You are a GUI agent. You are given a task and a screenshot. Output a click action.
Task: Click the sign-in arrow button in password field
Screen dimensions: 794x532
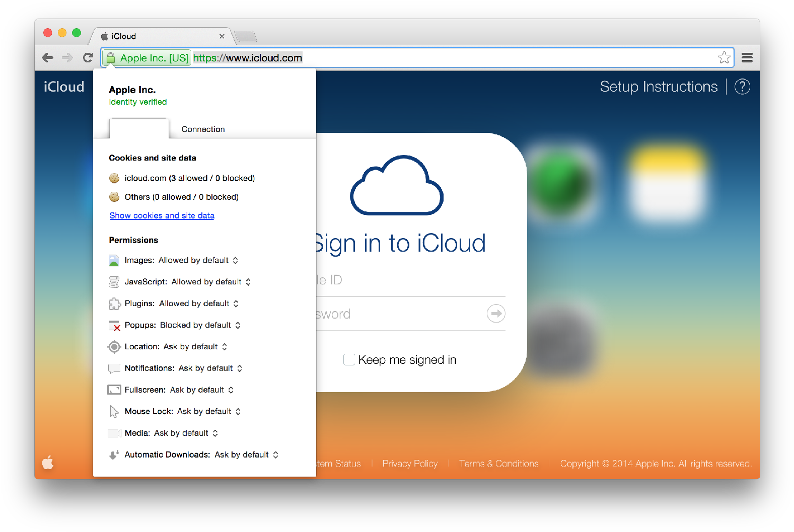(496, 314)
